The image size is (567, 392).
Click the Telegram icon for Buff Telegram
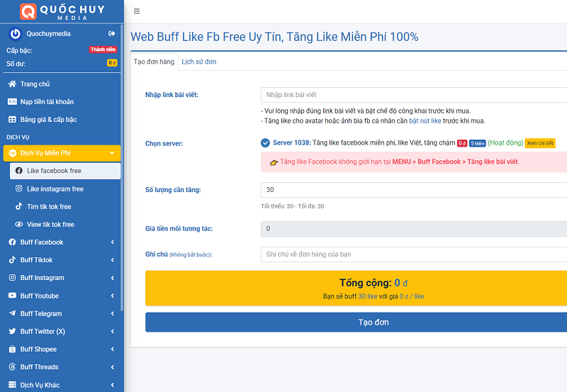tap(12, 313)
